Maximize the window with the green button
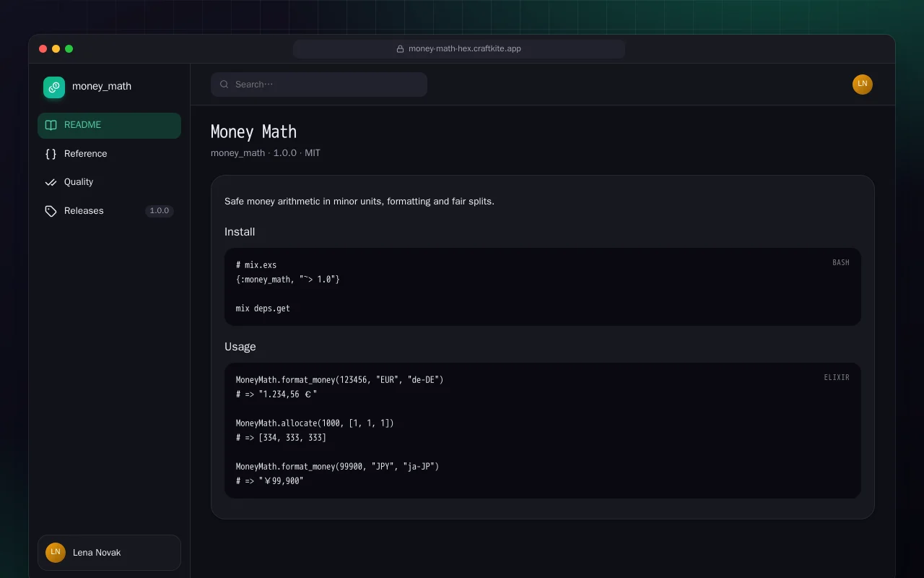Viewport: 924px width, 578px height. click(69, 49)
